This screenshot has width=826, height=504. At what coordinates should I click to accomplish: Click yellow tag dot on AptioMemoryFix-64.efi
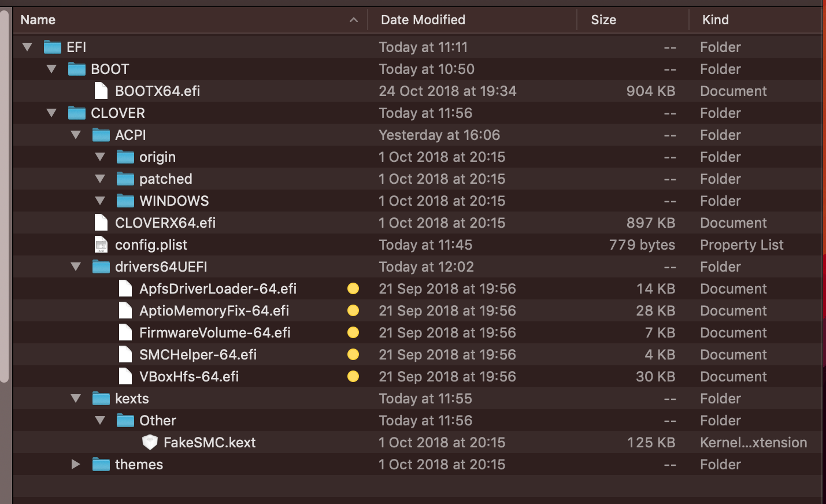pyautogui.click(x=353, y=310)
